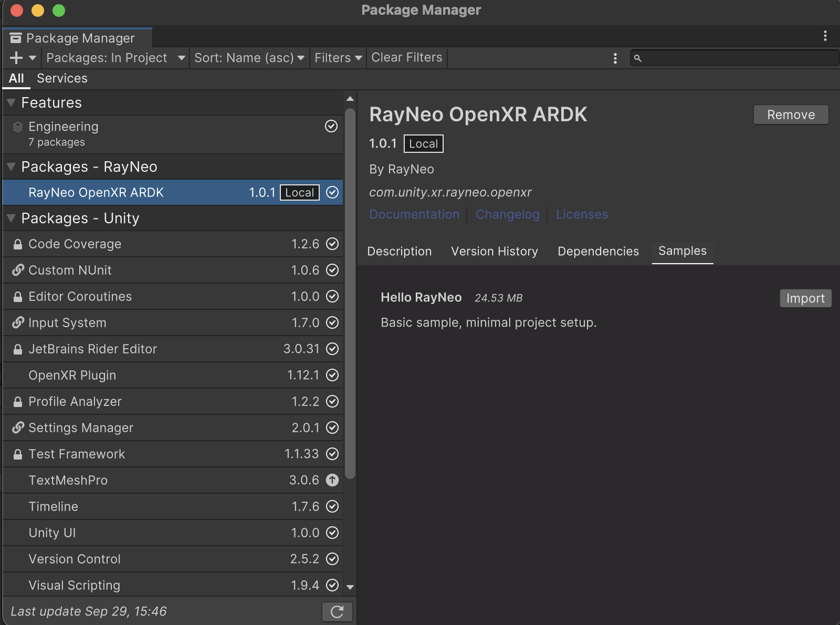The image size is (840, 625).
Task: Switch to the Version History tab
Action: (495, 252)
